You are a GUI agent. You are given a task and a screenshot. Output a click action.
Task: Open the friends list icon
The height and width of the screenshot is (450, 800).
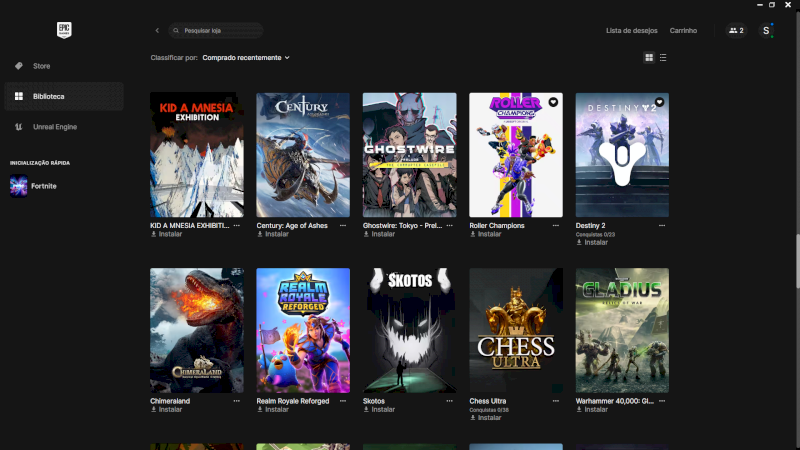click(736, 31)
